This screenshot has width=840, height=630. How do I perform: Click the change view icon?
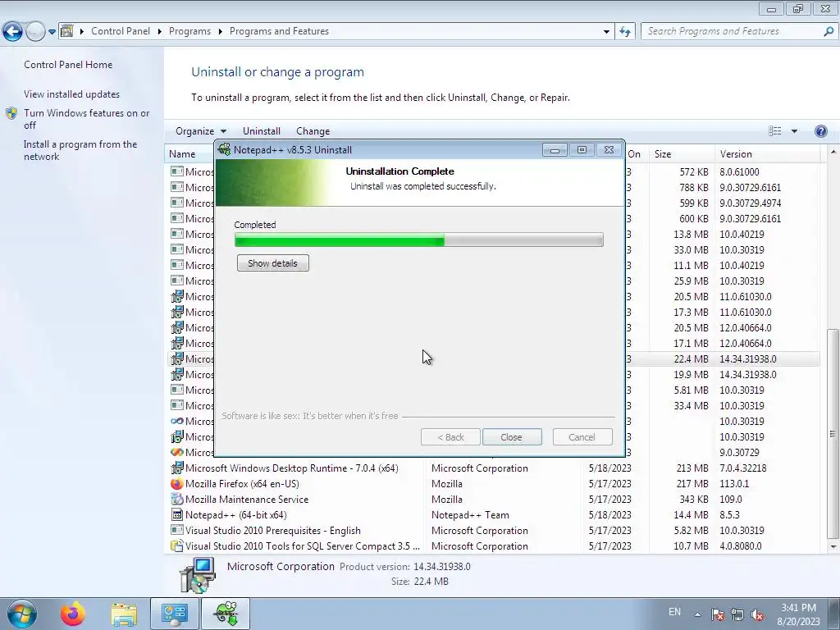774,131
